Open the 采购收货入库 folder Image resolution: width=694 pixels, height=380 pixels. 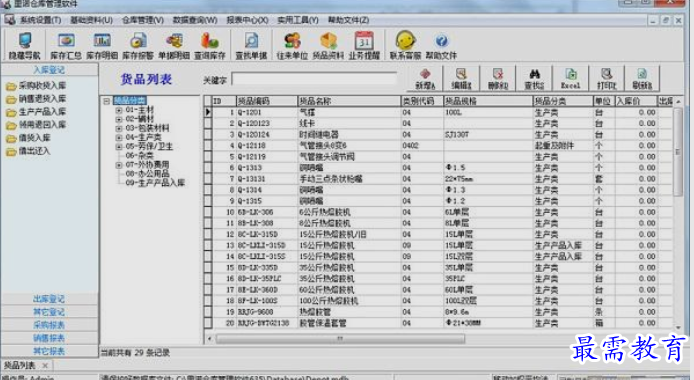[x=36, y=86]
